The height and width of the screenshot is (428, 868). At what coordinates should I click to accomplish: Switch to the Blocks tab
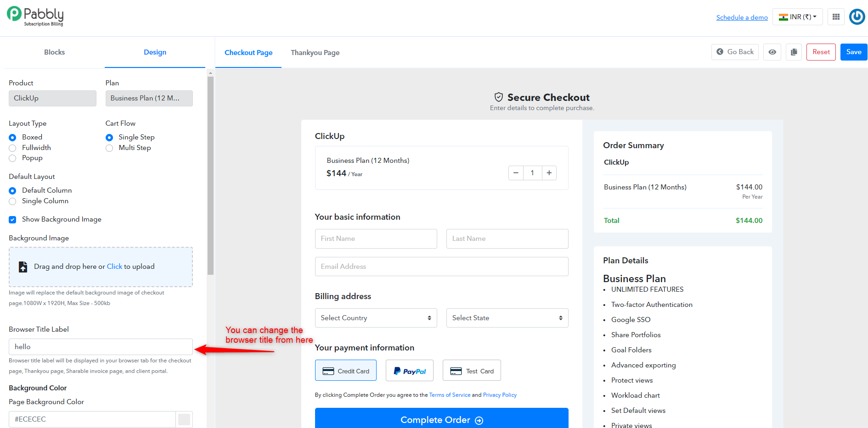coord(54,52)
